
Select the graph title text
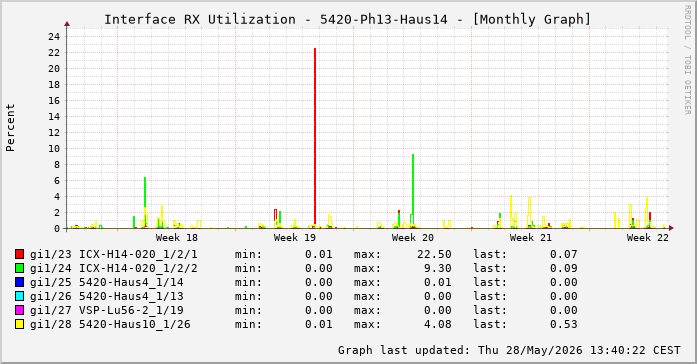348,20
